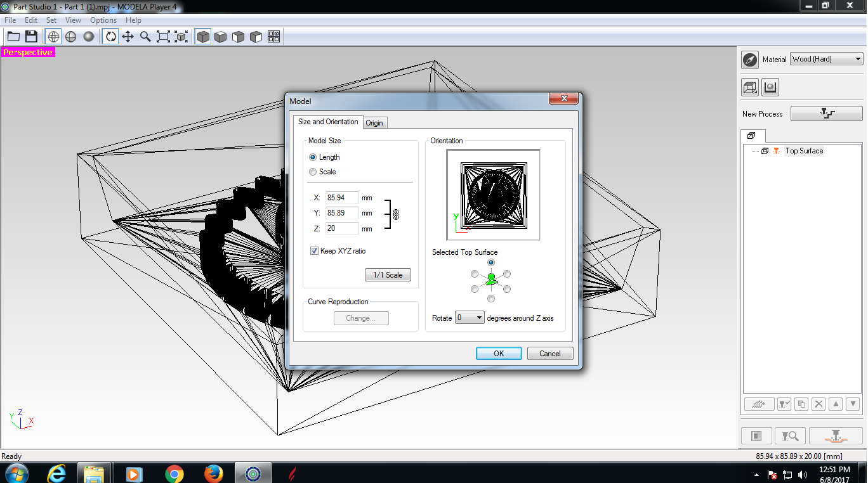Click the fit-model cube-with-arrows icon

tap(181, 37)
